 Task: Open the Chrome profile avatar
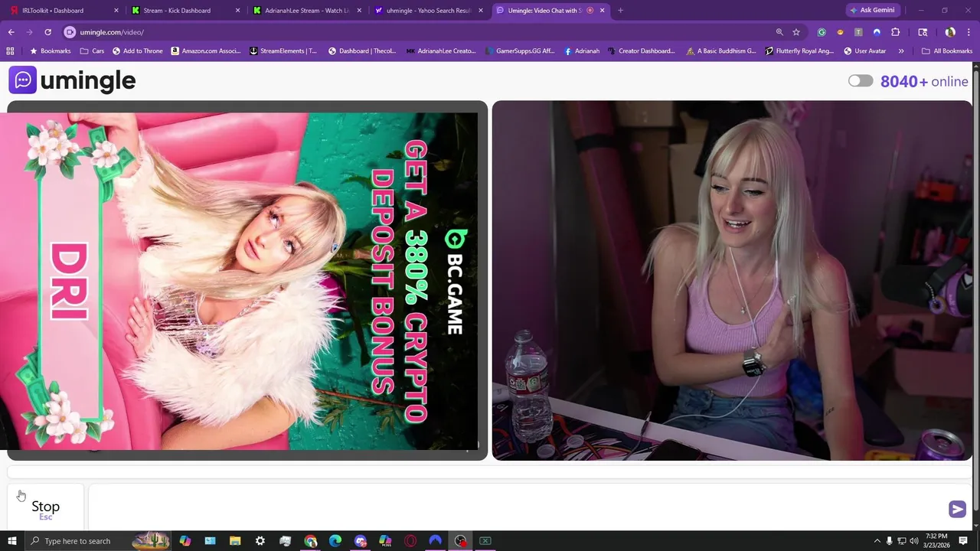(950, 32)
